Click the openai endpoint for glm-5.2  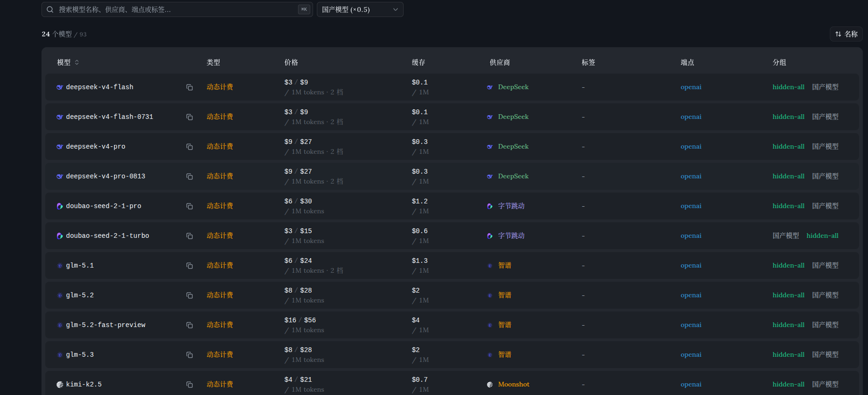[x=691, y=295]
